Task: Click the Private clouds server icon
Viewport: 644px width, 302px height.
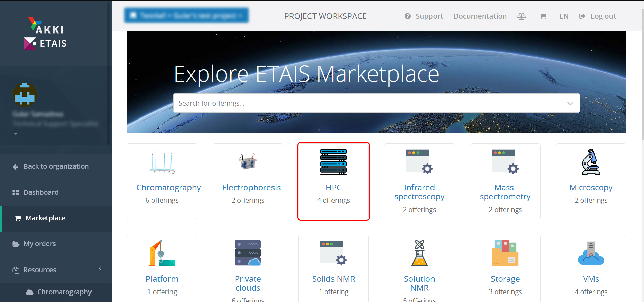Action: click(x=248, y=253)
